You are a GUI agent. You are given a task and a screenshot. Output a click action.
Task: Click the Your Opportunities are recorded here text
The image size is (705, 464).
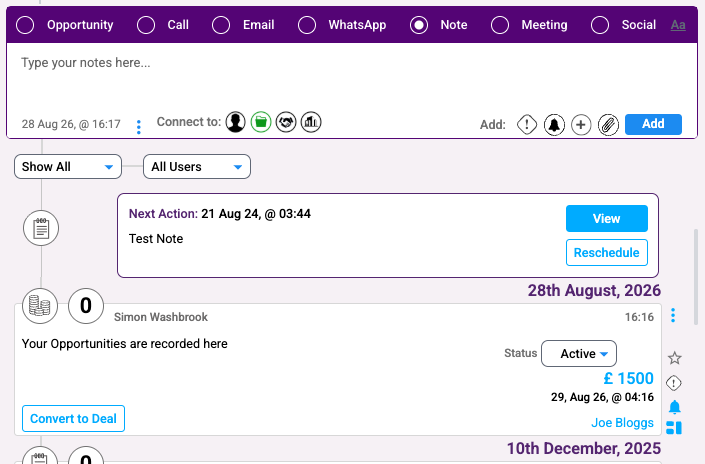point(125,344)
